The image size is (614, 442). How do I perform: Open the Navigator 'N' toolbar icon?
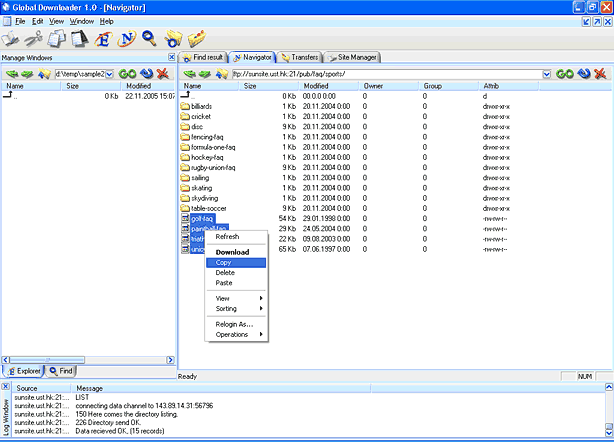click(x=126, y=39)
